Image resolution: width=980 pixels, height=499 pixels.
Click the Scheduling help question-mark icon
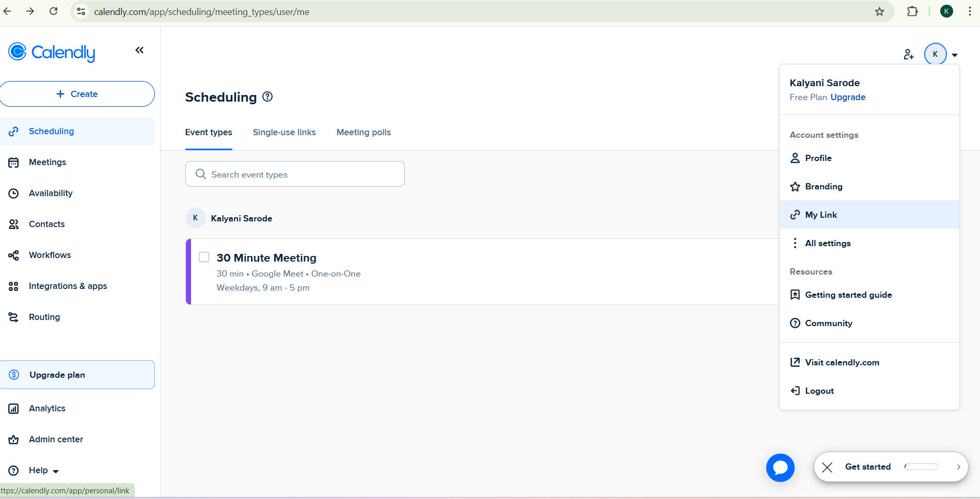(267, 96)
